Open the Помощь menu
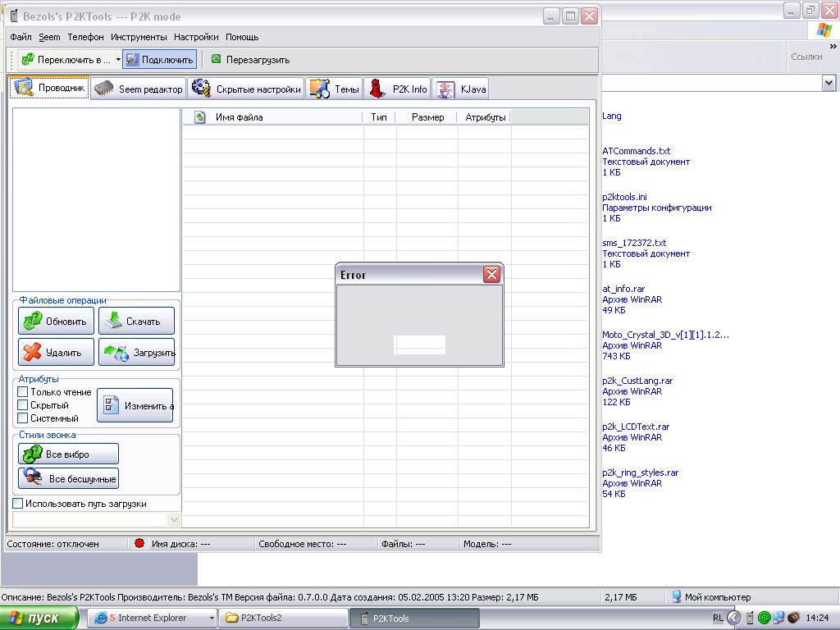 click(x=242, y=37)
